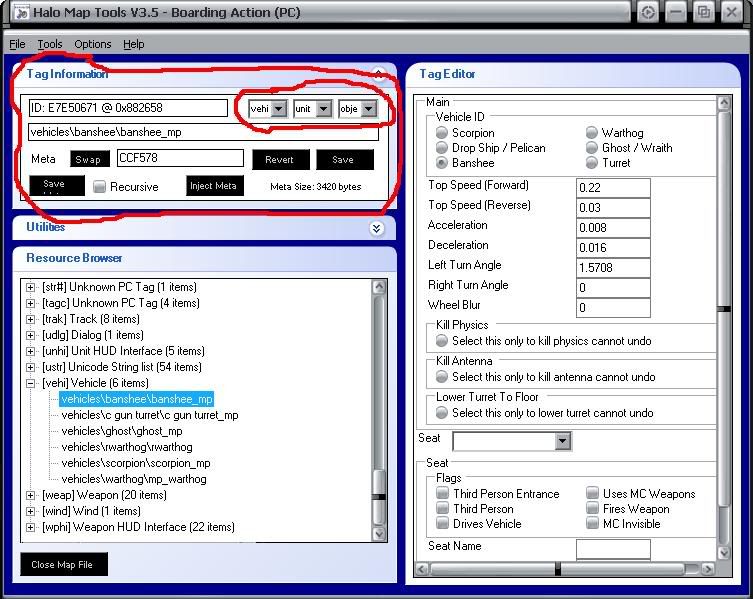Select vehicles\scorpion\scorpion_mp tree item
753x599 pixels.
(136, 463)
